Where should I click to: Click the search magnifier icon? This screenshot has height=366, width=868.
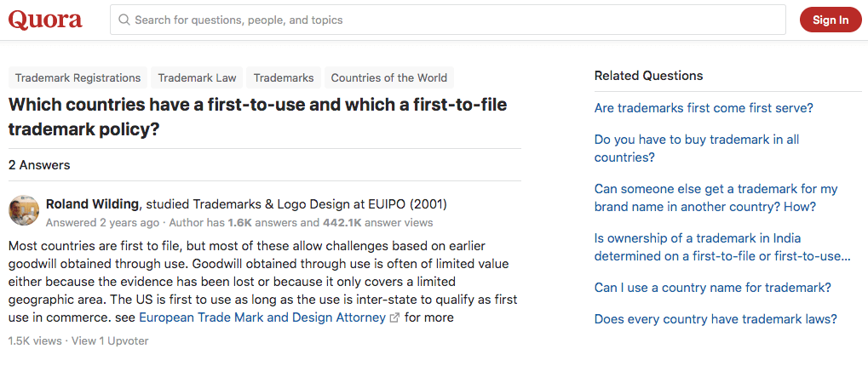(x=124, y=20)
